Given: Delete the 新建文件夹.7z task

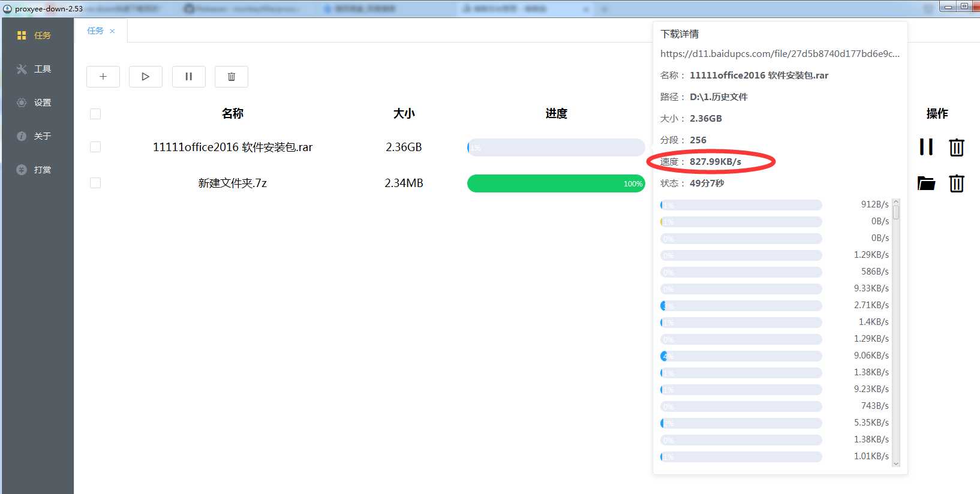Looking at the screenshot, I should (x=957, y=183).
